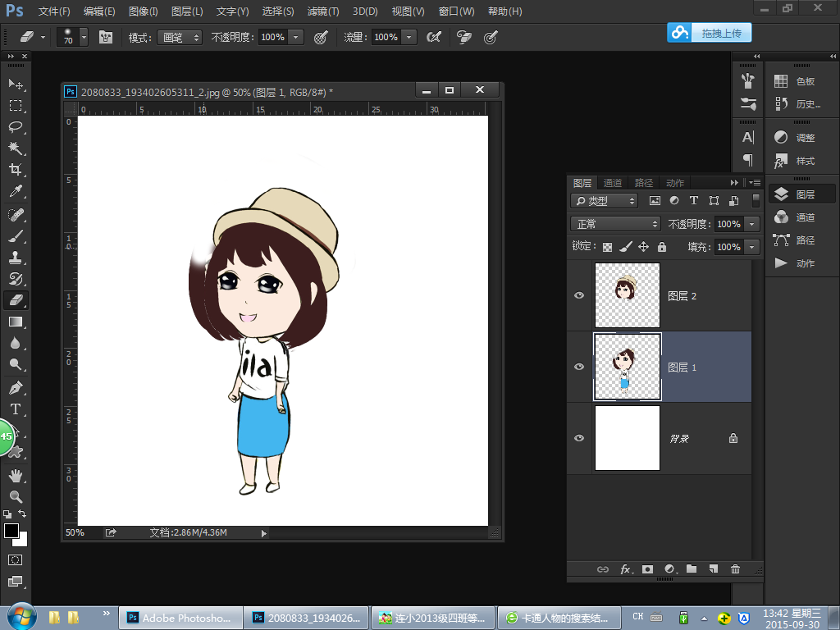Switch to the 路径 tab in layers panel
The image size is (840, 630).
pyautogui.click(x=643, y=183)
